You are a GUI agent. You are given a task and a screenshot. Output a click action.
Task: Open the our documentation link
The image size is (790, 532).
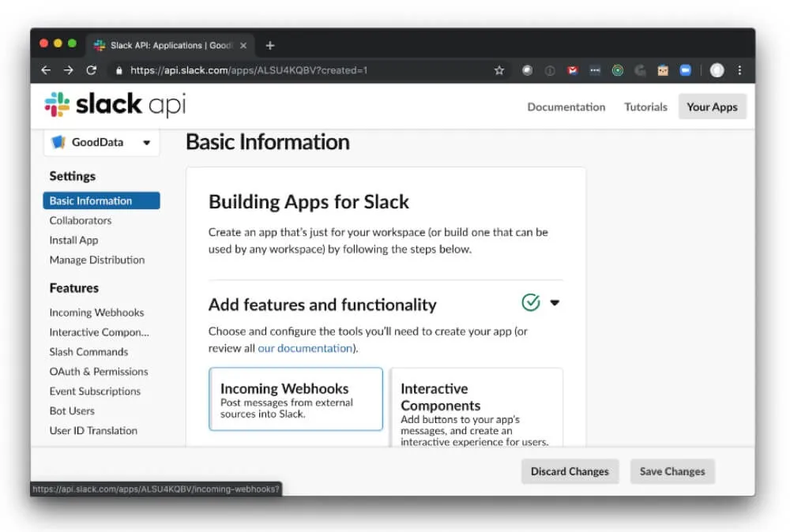(x=304, y=348)
